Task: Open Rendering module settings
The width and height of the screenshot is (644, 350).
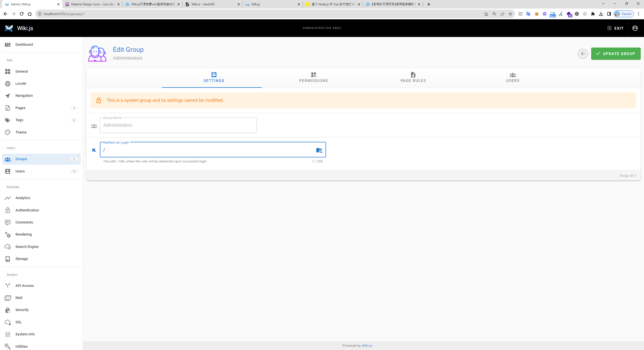Action: [23, 234]
